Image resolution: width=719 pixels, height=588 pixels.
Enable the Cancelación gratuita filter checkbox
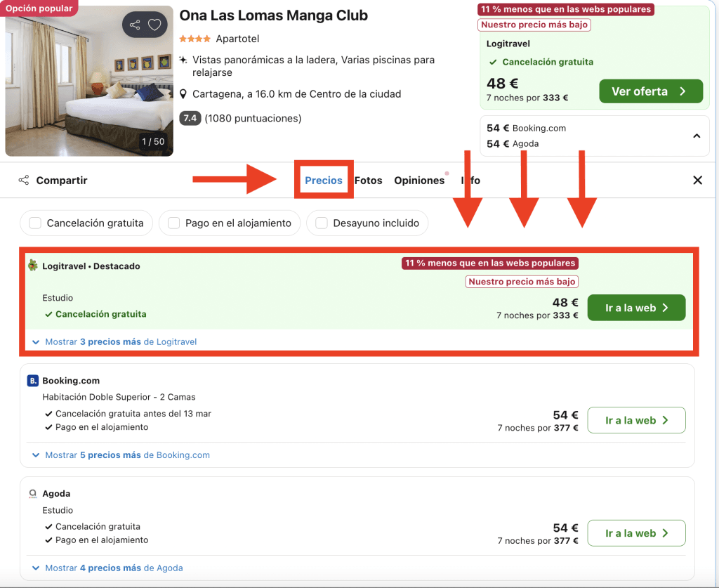tap(35, 223)
